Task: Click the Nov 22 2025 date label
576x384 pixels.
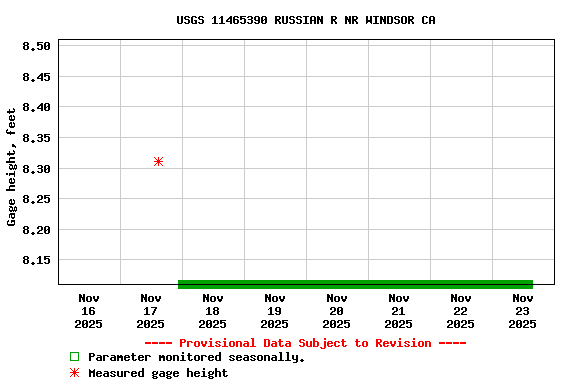Action: point(461,311)
